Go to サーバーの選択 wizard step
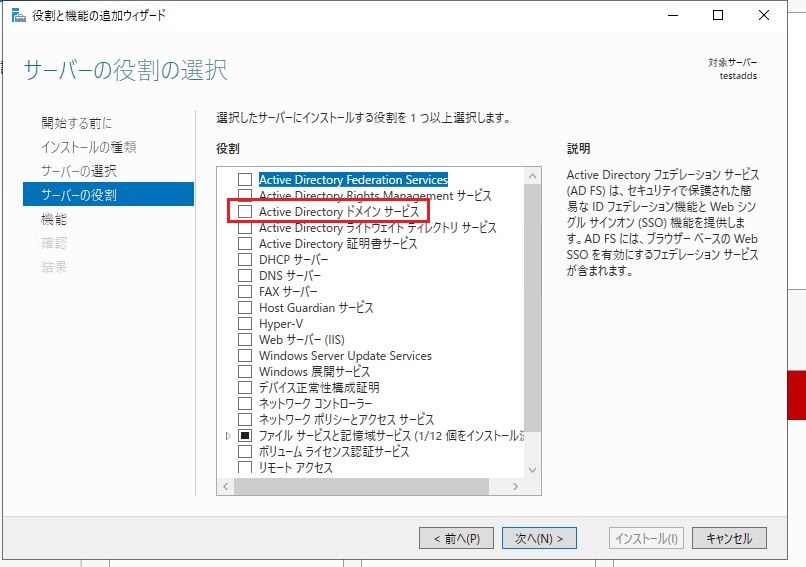806x567 pixels. click(x=79, y=171)
